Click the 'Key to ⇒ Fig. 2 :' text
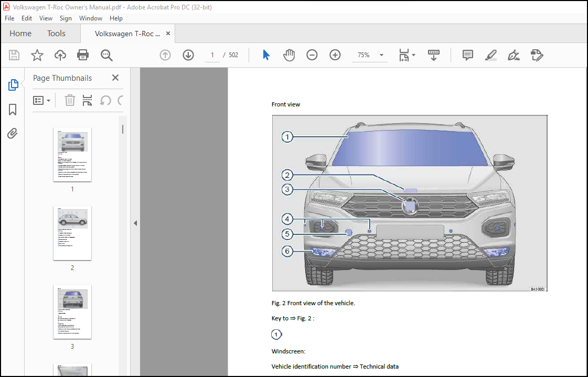 tap(293, 318)
